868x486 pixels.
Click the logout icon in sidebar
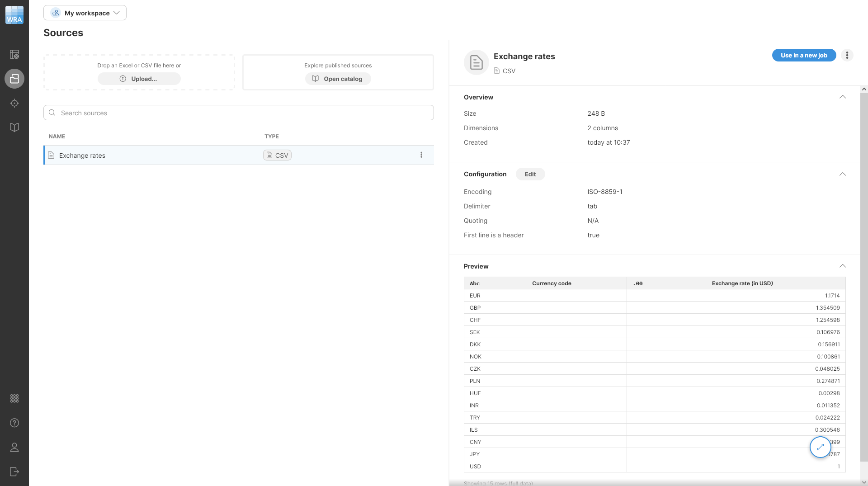click(x=14, y=472)
